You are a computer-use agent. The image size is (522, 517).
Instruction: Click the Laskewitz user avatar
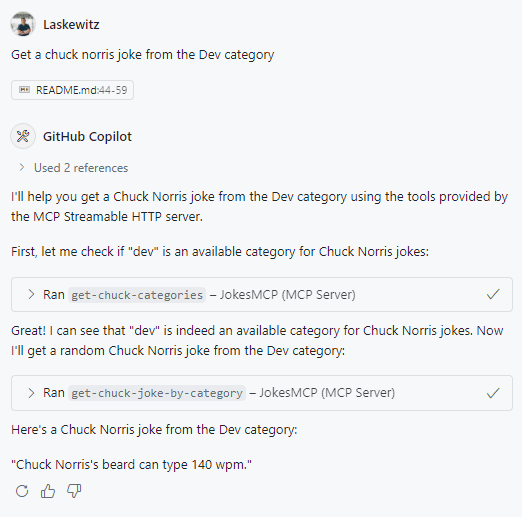pyautogui.click(x=23, y=24)
